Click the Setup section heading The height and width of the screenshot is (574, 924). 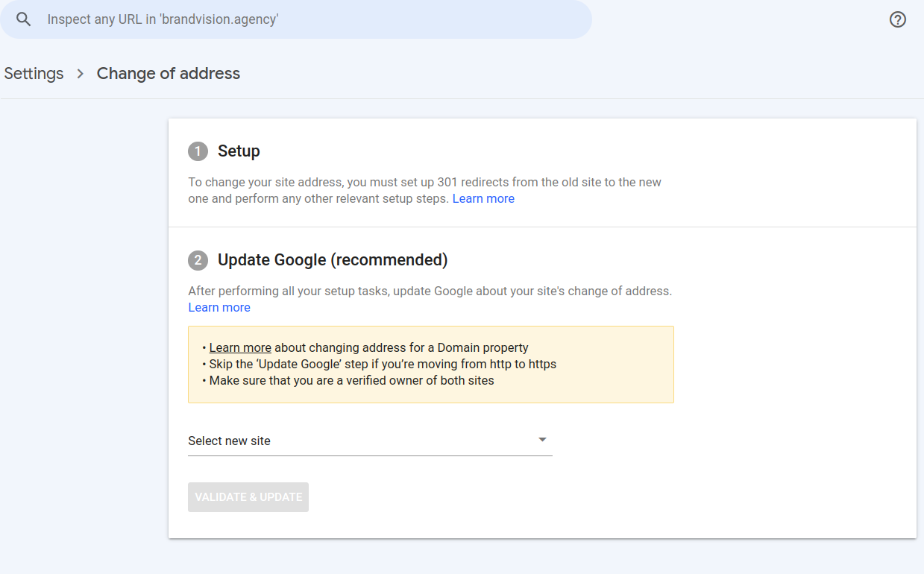(x=239, y=151)
